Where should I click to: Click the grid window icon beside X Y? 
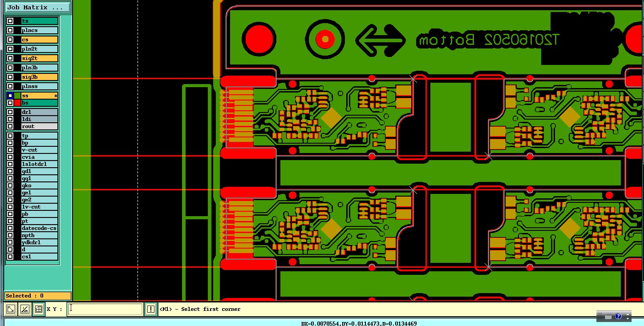point(39,309)
